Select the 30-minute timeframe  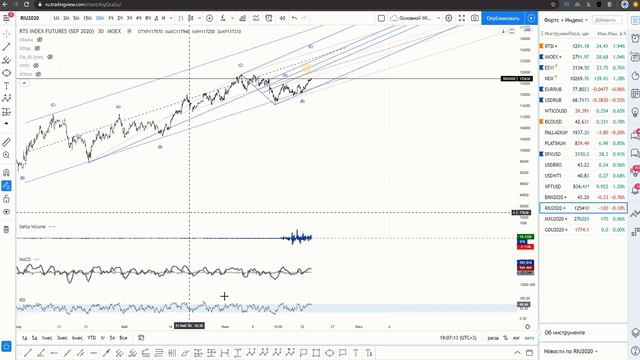(100, 18)
